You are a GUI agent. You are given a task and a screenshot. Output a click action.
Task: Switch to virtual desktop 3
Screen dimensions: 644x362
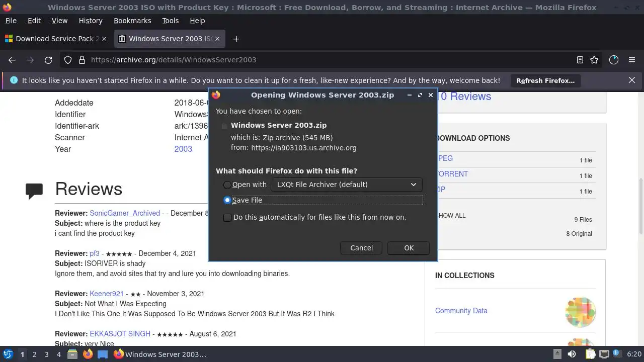[46, 354]
